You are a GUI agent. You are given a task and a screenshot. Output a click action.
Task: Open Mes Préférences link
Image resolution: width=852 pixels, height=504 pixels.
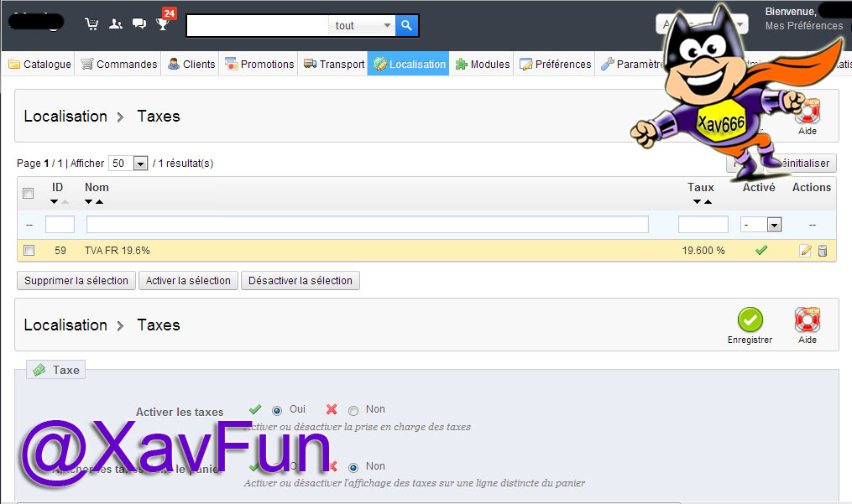point(804,25)
